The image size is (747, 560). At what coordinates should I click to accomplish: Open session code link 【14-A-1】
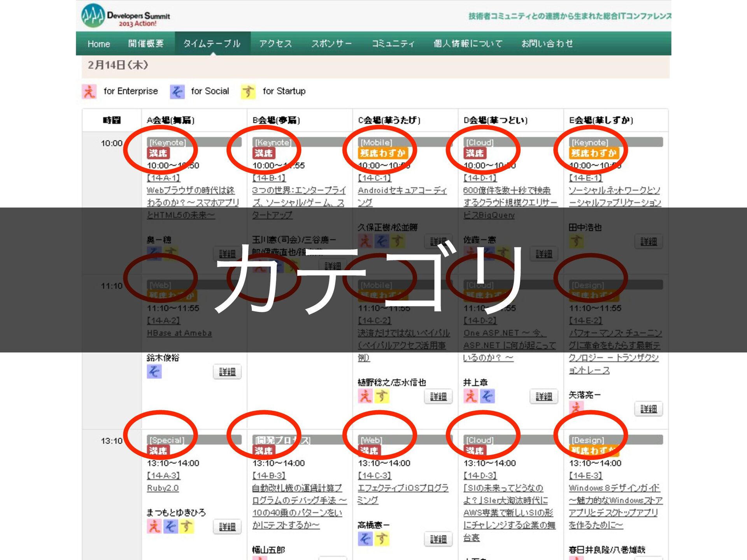[163, 178]
